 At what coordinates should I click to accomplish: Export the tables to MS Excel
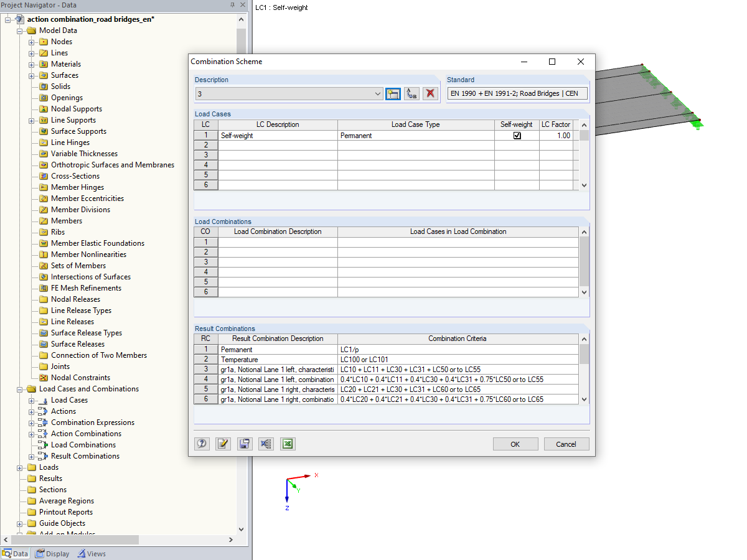tap(287, 444)
